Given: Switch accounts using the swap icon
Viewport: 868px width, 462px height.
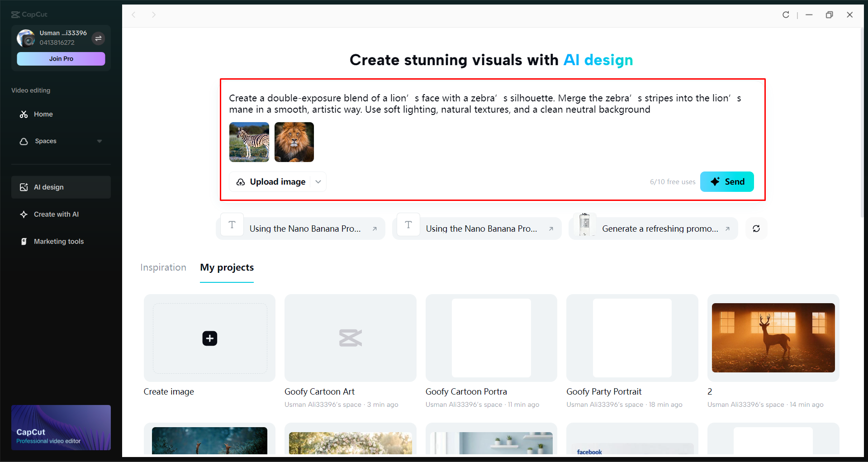Looking at the screenshot, I should 98,38.
